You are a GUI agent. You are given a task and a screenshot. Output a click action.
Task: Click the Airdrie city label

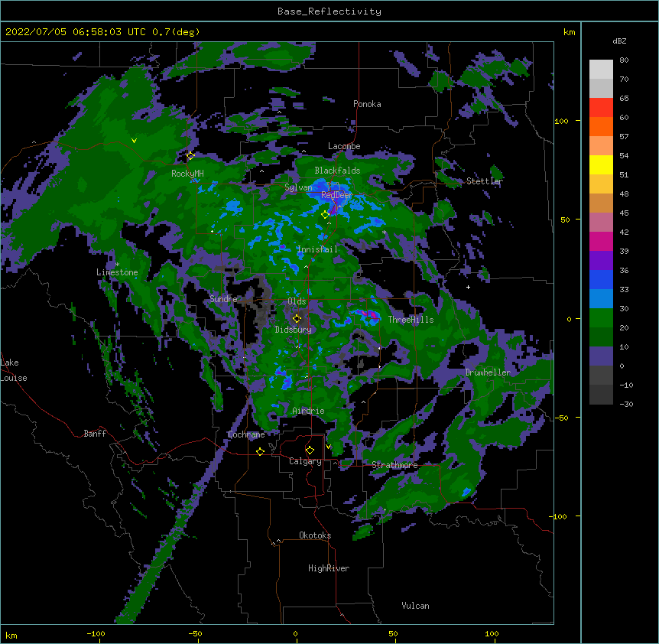[x=308, y=411]
